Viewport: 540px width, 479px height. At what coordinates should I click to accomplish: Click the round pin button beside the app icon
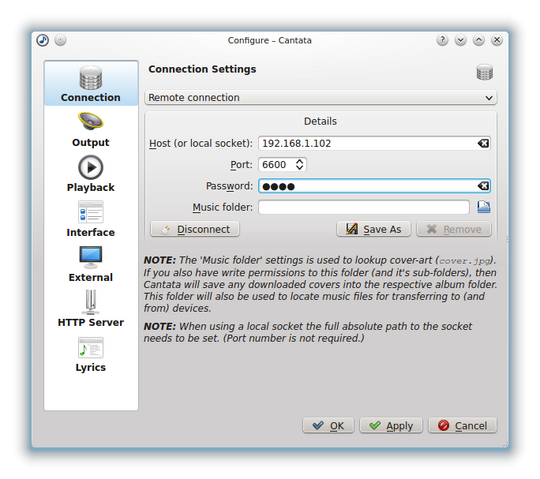(x=61, y=40)
